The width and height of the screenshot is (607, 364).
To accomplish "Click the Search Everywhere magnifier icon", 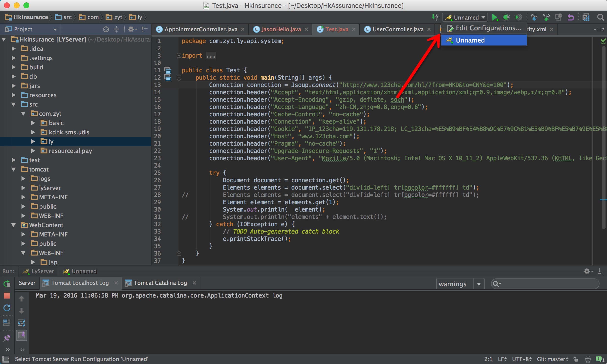I will coord(600,17).
